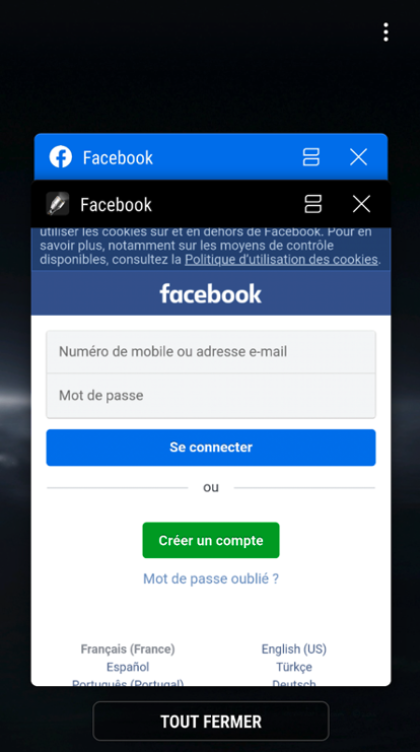Focus the Mot de passe field
Image resolution: width=420 pixels, height=752 pixels.
point(211,396)
